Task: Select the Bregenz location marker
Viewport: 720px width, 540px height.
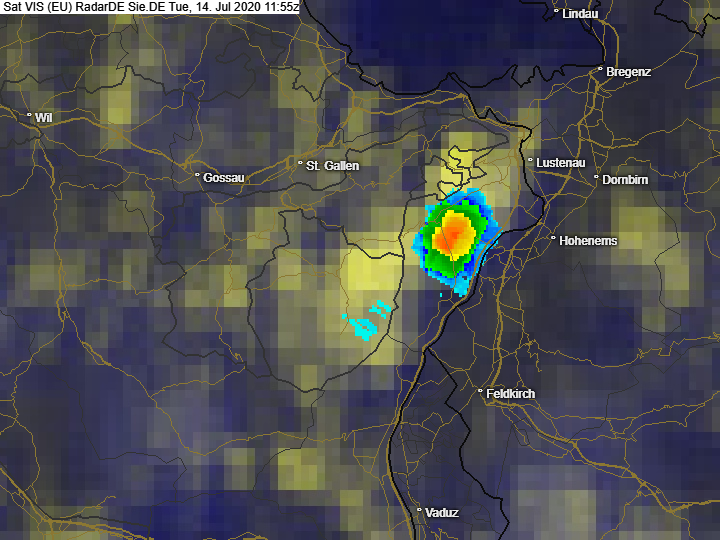Action: [x=600, y=70]
